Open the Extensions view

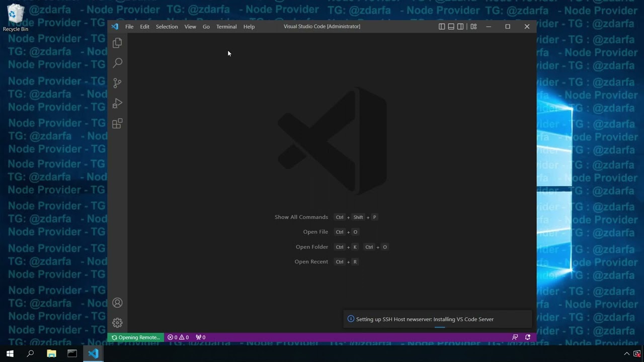coord(117,124)
